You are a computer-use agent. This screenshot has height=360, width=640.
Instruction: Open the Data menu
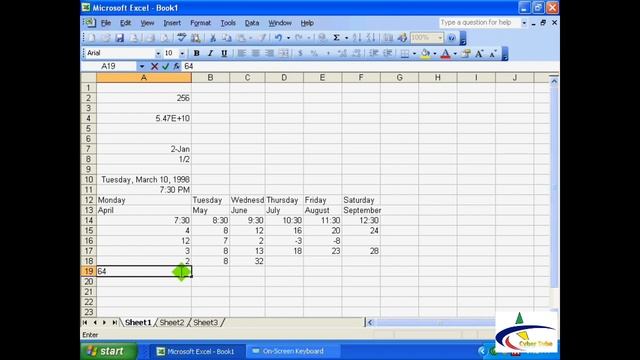tap(252, 23)
